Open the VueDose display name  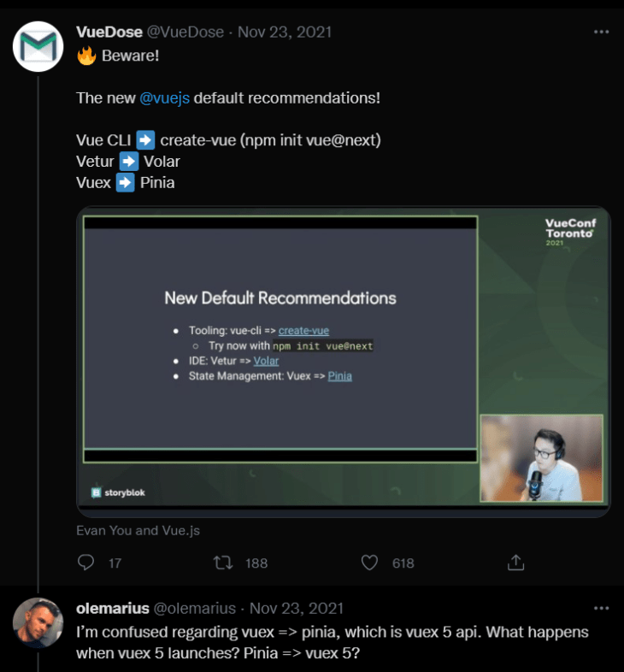(109, 32)
